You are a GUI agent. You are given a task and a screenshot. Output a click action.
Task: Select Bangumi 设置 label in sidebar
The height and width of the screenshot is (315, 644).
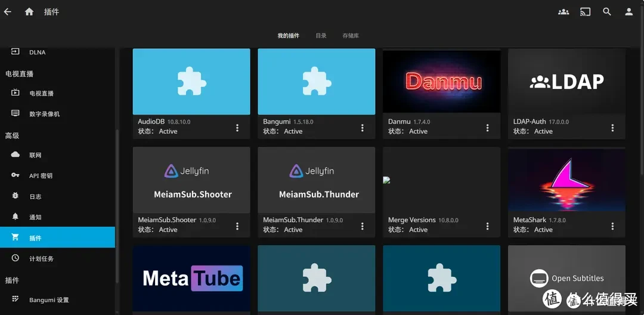(49, 300)
